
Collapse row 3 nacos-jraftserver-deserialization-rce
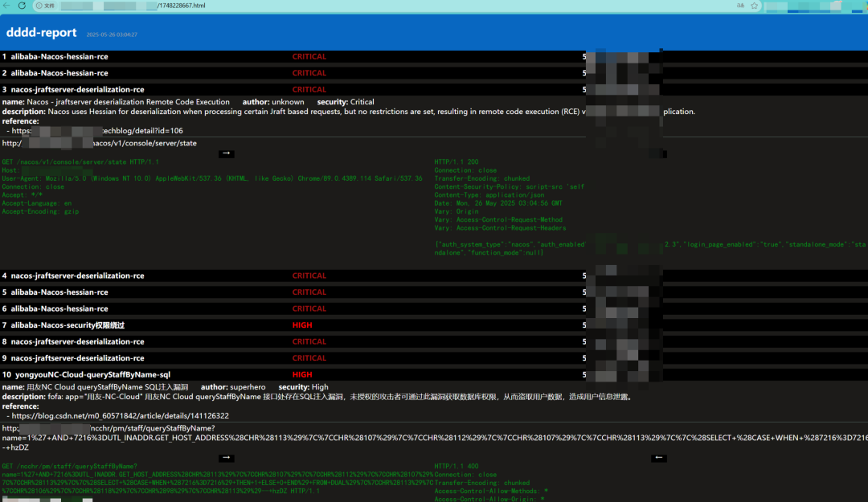point(434,90)
